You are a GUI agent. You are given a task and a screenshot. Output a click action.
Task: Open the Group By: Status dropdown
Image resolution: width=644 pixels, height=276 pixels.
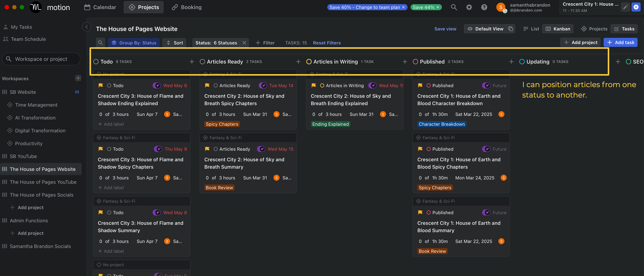coord(134,43)
